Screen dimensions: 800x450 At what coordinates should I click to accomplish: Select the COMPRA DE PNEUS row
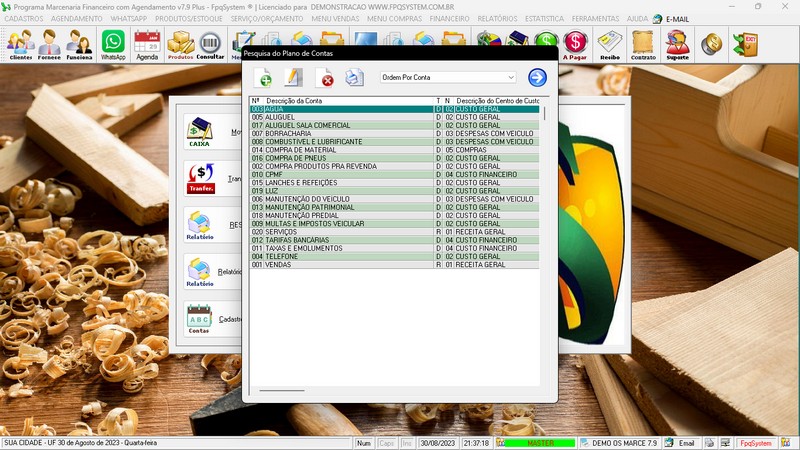pos(394,158)
